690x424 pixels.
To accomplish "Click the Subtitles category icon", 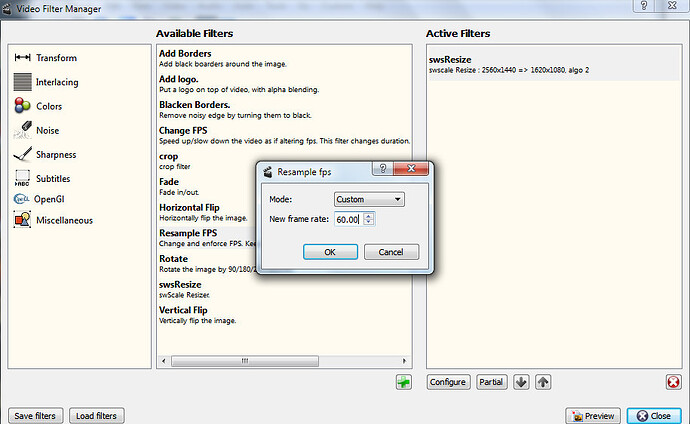I will pos(22,178).
